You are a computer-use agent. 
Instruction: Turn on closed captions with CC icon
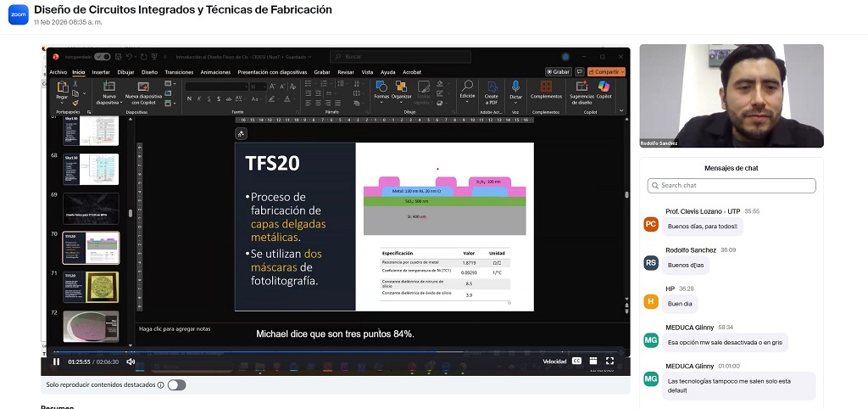(576, 361)
